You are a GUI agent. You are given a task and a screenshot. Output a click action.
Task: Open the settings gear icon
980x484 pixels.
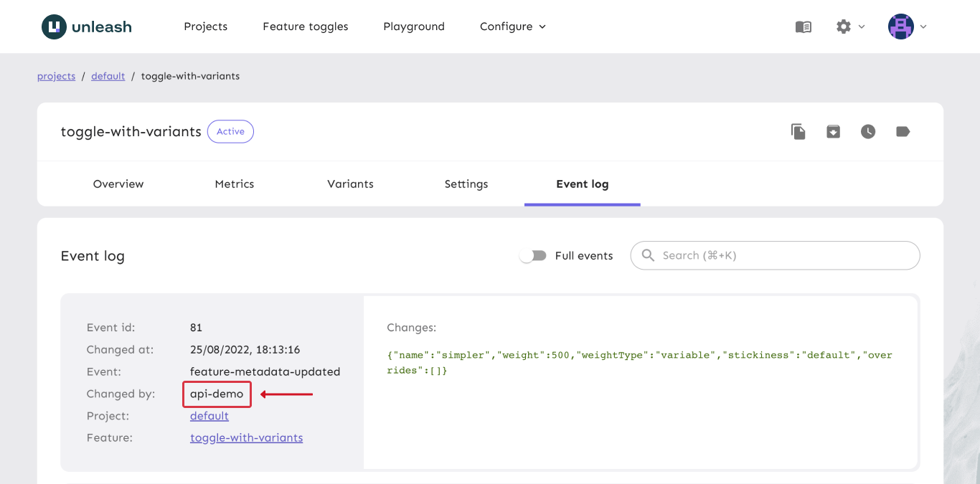pyautogui.click(x=844, y=27)
